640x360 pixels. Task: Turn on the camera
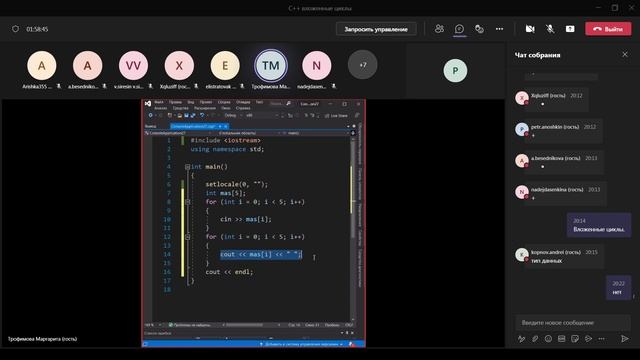[530, 29]
